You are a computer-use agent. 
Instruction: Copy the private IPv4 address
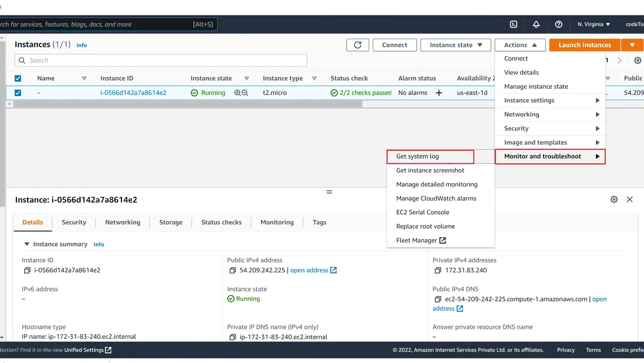pyautogui.click(x=438, y=270)
